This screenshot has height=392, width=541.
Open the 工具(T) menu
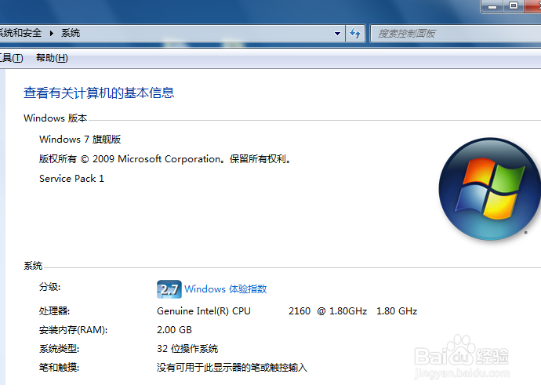tap(11, 58)
